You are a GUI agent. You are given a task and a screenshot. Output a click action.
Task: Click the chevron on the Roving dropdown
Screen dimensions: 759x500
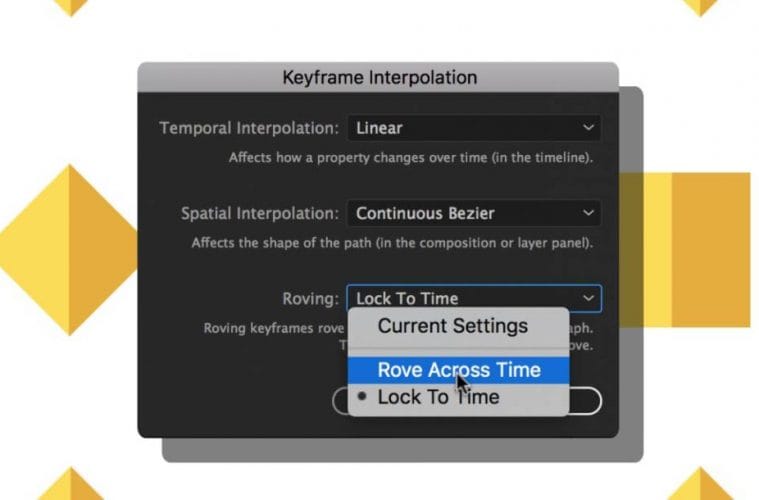(588, 298)
